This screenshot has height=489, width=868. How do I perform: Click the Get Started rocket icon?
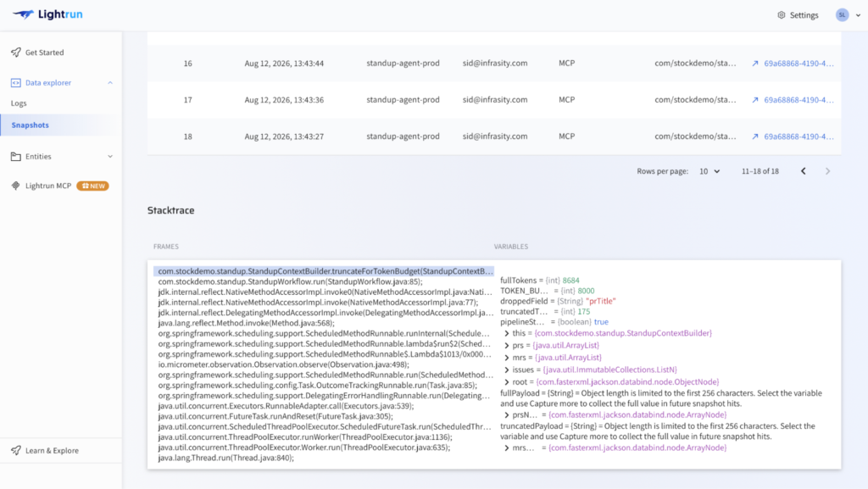point(15,53)
